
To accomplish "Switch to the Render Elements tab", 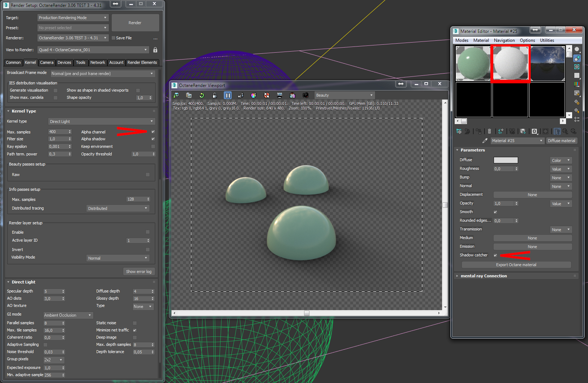I will [x=142, y=62].
